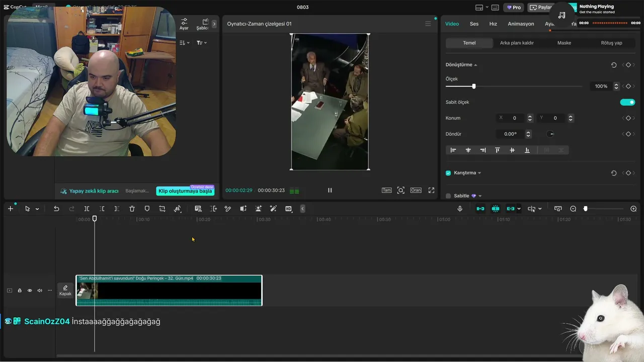This screenshot has height=362, width=644.
Task: Open the media sort dropdown
Action: [x=185, y=43]
